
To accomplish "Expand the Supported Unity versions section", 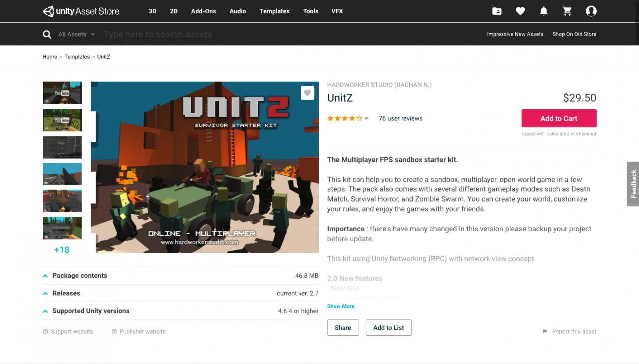I will [181, 311].
